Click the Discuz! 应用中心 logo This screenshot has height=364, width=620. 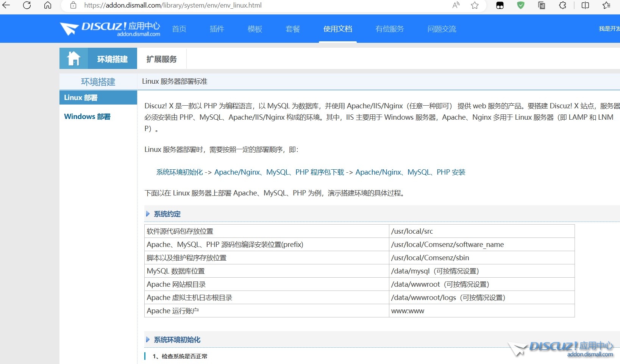tap(110, 29)
